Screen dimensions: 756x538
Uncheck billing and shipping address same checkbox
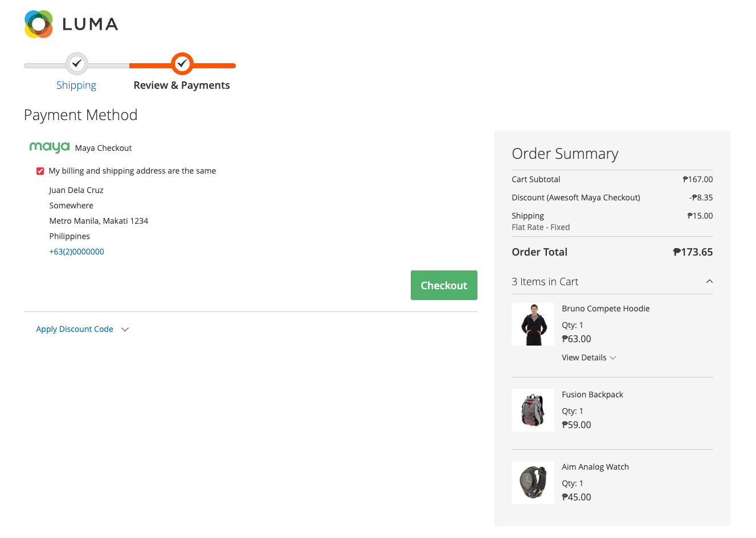(x=40, y=171)
